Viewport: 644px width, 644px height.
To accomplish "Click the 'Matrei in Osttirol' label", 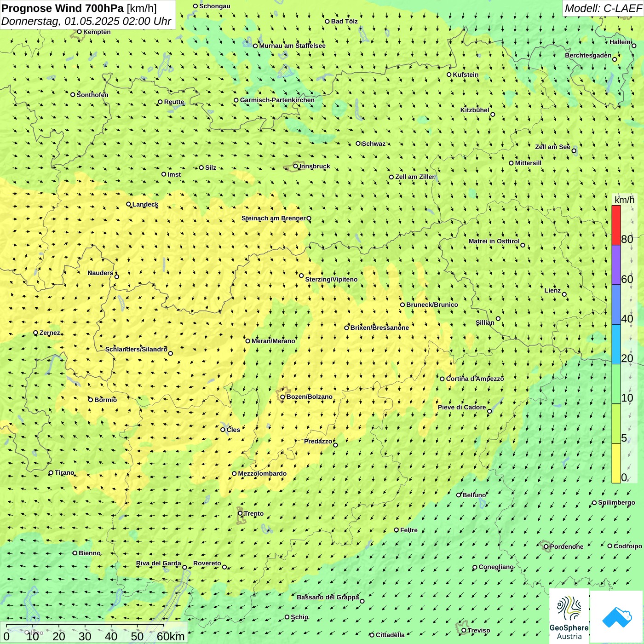I will click(494, 241).
